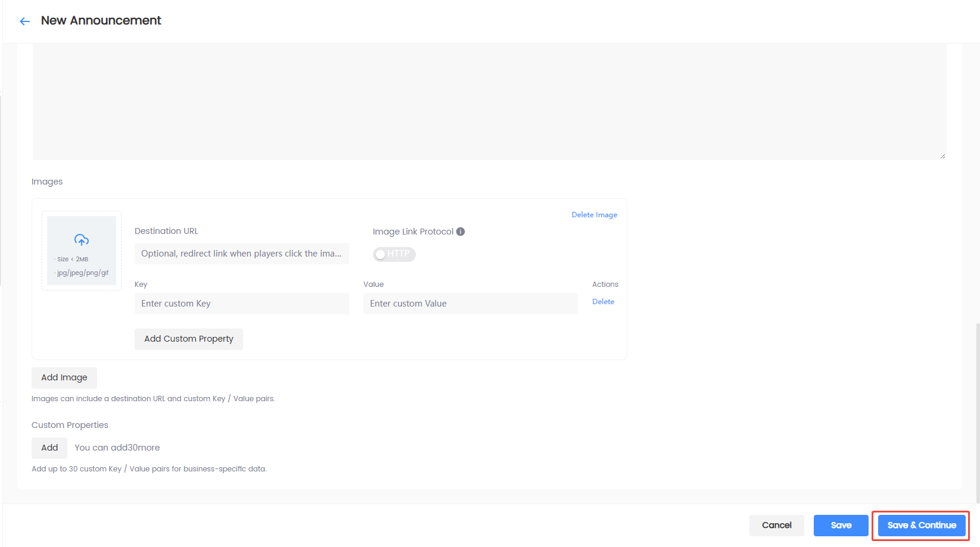Click the 'New Announcement' page title
This screenshot has height=547, width=980.
[x=101, y=21]
